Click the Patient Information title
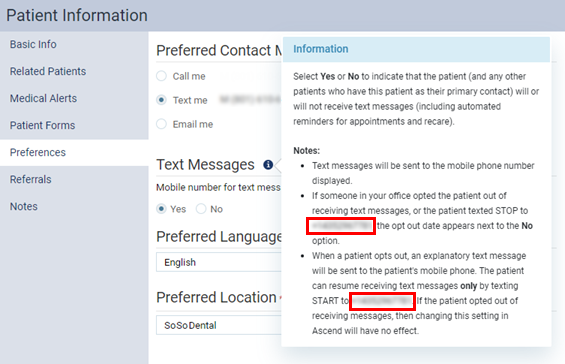 (x=77, y=15)
